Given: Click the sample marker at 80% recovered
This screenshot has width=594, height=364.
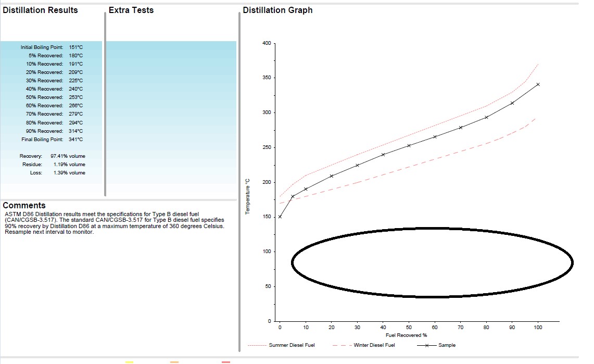Looking at the screenshot, I should [486, 117].
